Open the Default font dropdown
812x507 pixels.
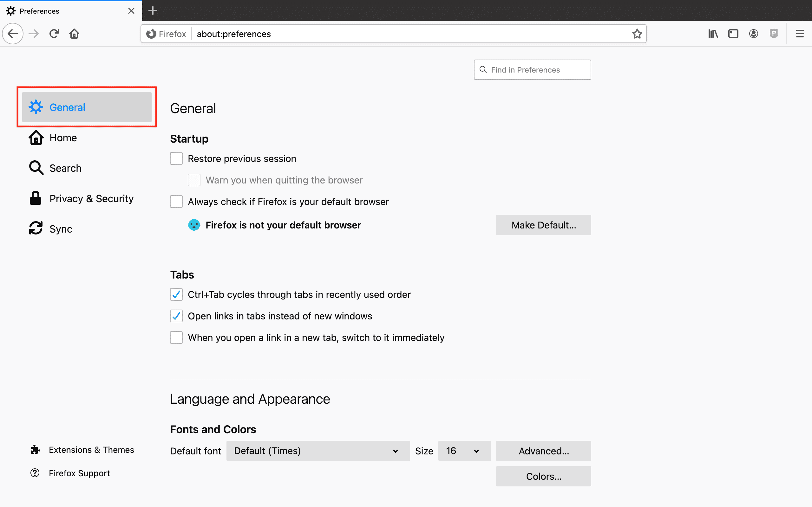pos(318,451)
